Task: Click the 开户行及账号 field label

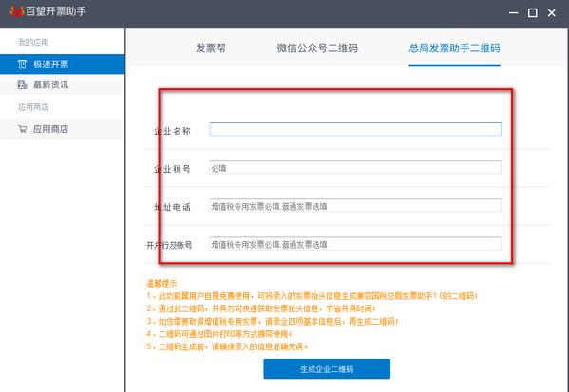Action: point(169,245)
